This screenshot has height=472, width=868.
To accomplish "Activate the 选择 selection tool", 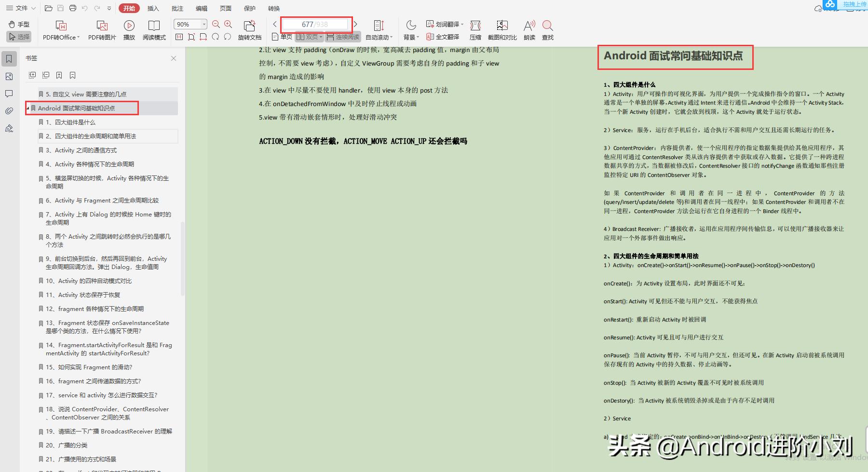I will (19, 37).
